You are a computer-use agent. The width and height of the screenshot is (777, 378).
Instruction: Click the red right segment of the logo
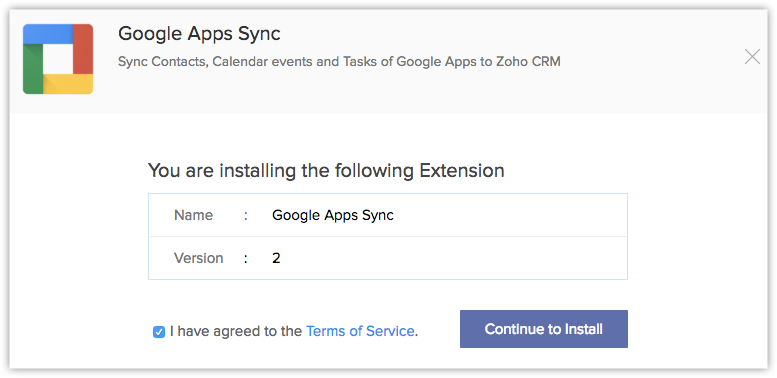pos(83,49)
